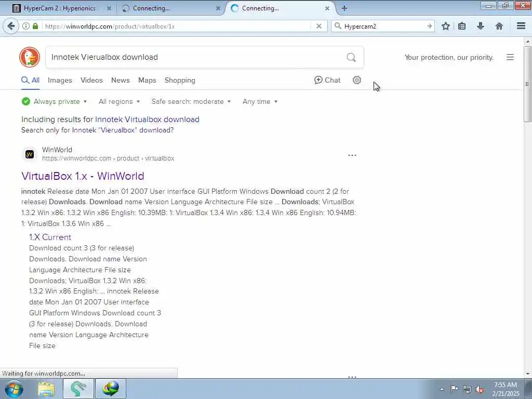Screen dimensions: 532x399
Task: Show hidden system tray icons
Action: click(x=442, y=389)
